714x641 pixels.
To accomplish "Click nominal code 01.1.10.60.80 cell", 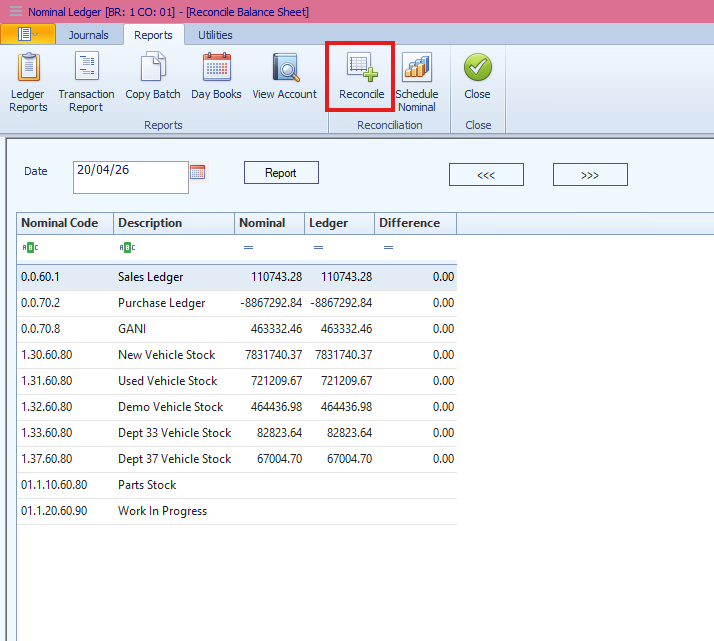I will (x=65, y=485).
